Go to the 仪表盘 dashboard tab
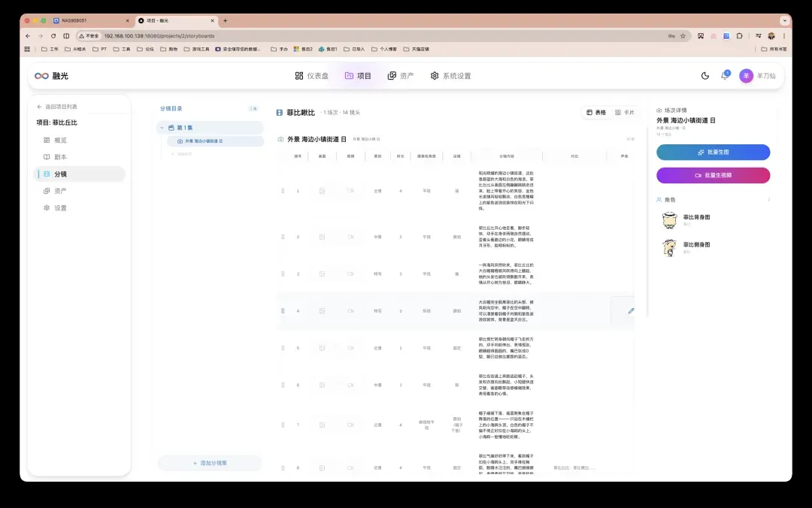Image resolution: width=812 pixels, height=508 pixels. point(312,76)
